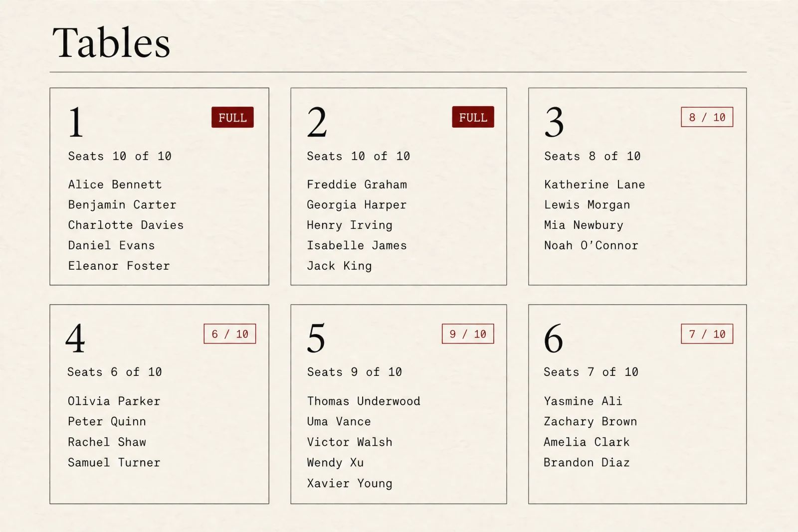Choose guest Noah O'Connor
This screenshot has width=798, height=532.
point(591,245)
